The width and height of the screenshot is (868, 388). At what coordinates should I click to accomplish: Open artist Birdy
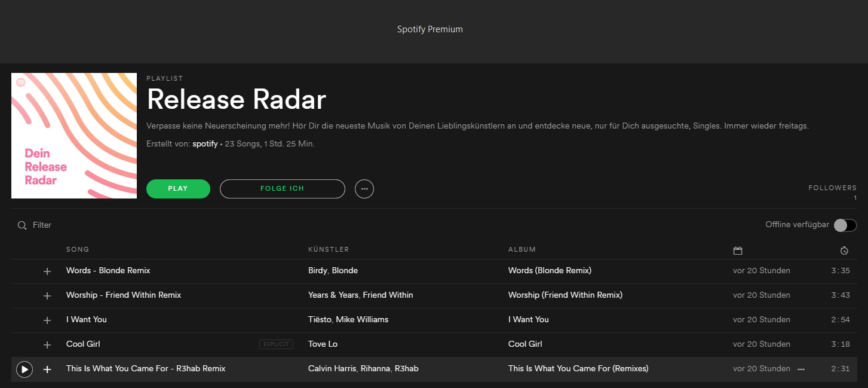[318, 271]
